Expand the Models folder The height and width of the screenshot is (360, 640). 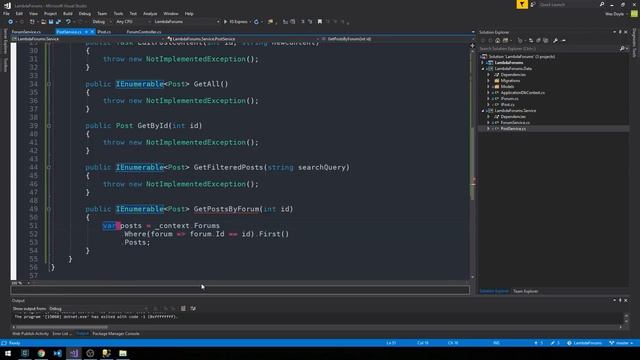(488, 87)
